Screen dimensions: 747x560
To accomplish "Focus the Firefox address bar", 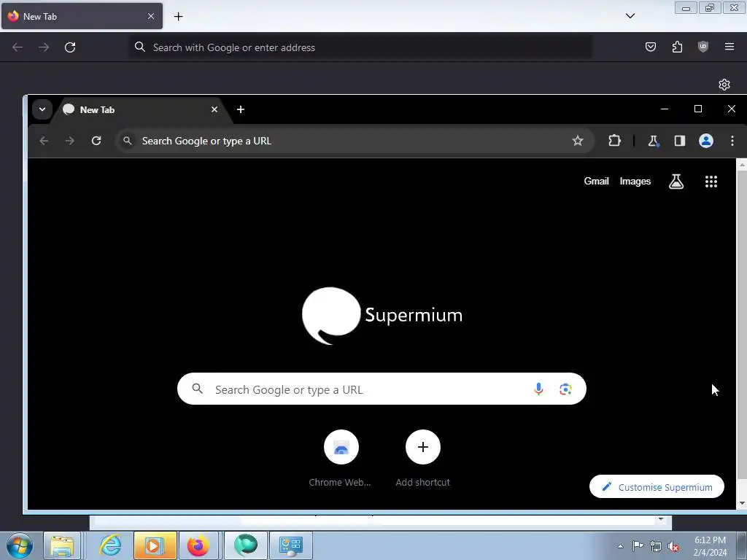I will point(361,47).
